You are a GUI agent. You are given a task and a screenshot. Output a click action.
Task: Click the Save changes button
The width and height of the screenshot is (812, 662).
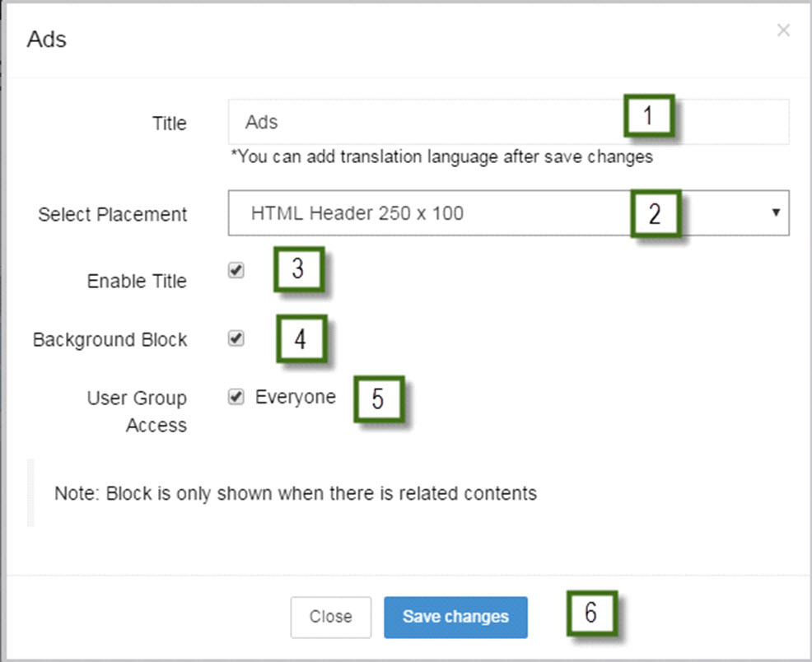455,617
